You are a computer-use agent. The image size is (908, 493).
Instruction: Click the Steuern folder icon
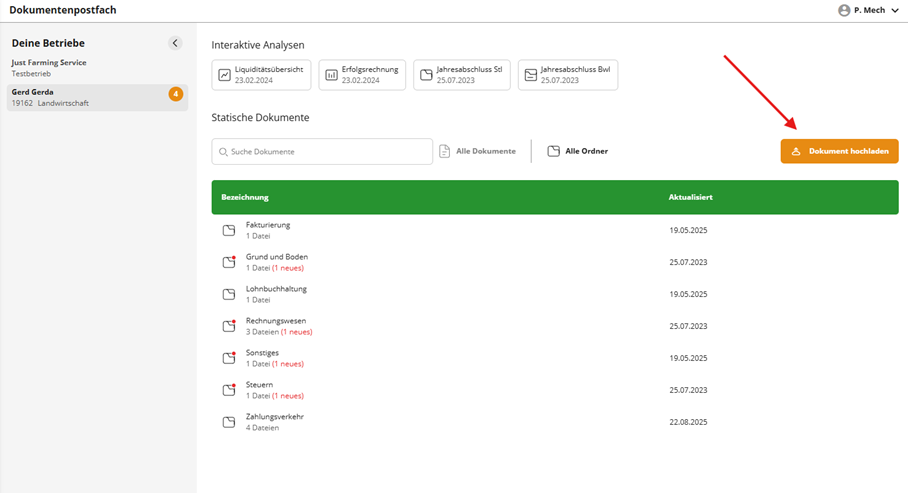coord(229,390)
